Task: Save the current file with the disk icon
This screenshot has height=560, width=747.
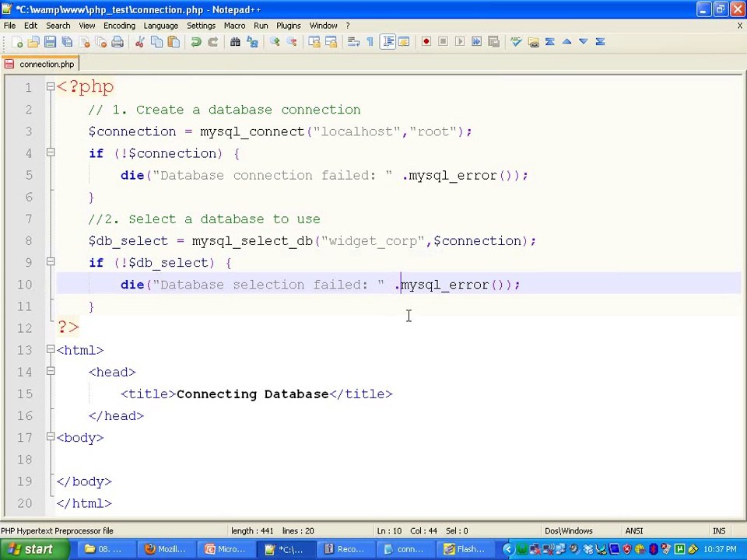Action: pyautogui.click(x=50, y=42)
